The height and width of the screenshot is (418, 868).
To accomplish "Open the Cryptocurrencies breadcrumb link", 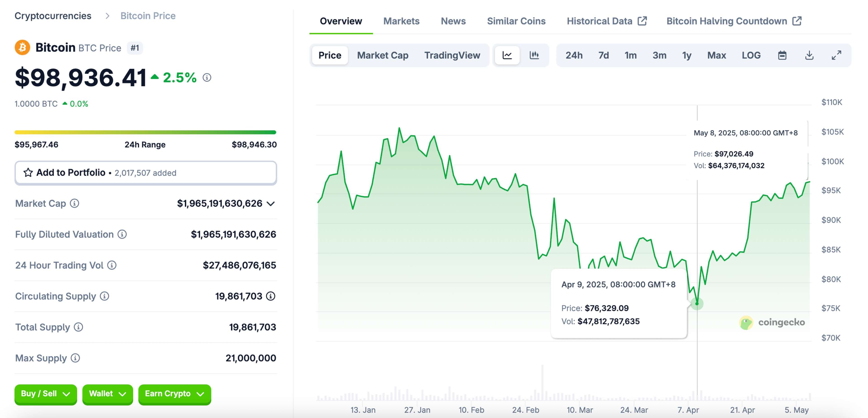I will (53, 16).
